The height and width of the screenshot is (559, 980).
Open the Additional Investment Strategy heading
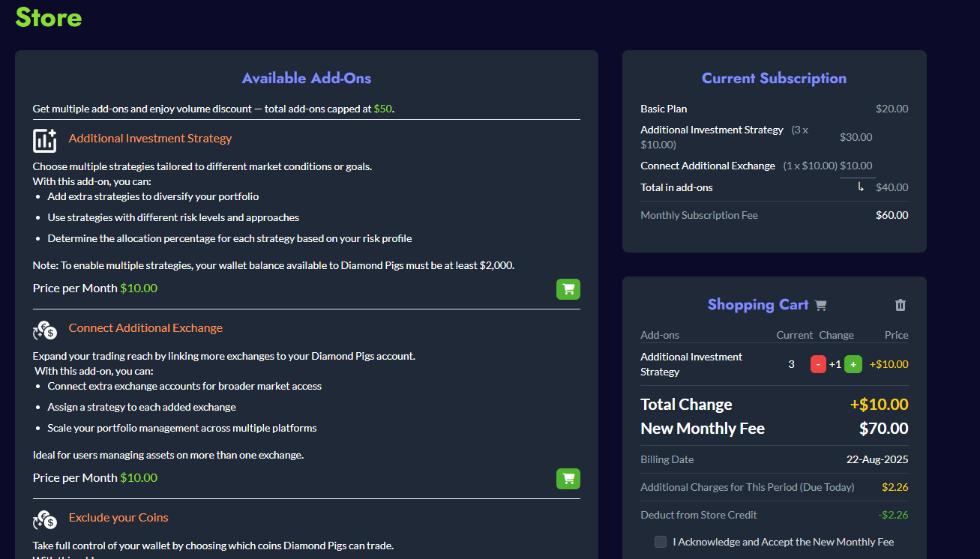(x=150, y=138)
